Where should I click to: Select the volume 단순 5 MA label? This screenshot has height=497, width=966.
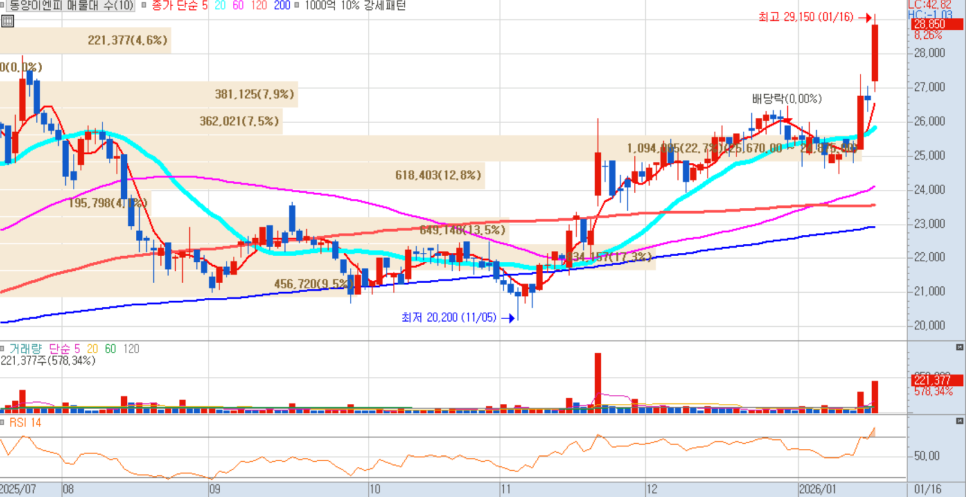(64, 349)
